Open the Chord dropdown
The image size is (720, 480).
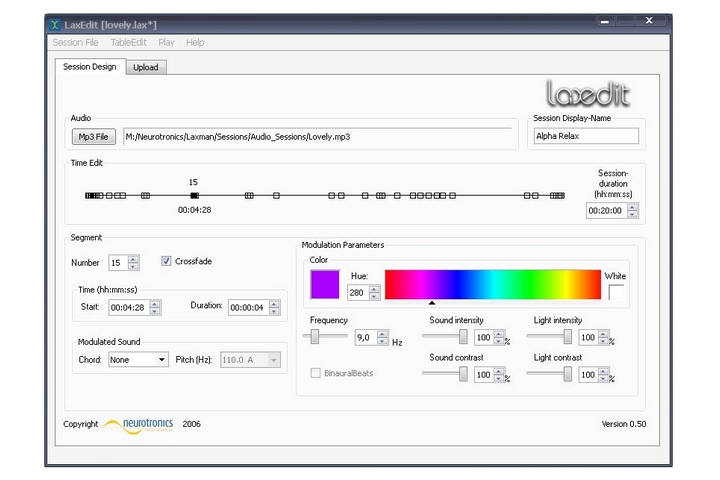(x=138, y=360)
